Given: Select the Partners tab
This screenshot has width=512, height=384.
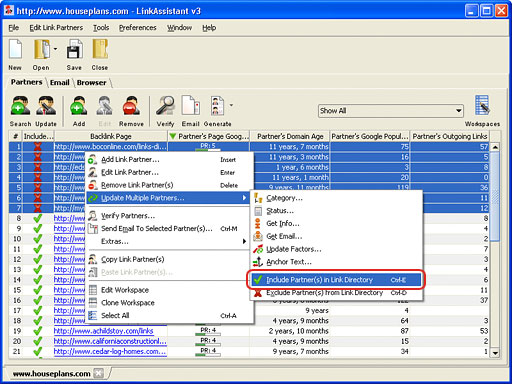Looking at the screenshot, I should pyautogui.click(x=26, y=82).
